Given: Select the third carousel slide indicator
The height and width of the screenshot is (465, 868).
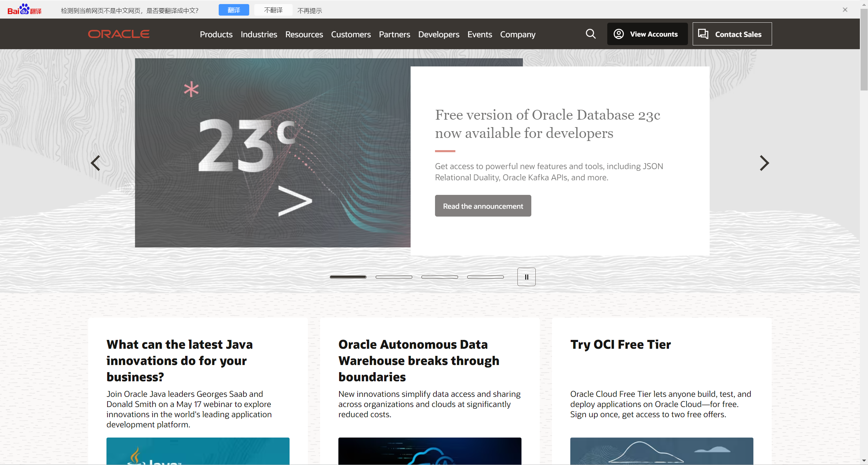Looking at the screenshot, I should click(x=440, y=277).
